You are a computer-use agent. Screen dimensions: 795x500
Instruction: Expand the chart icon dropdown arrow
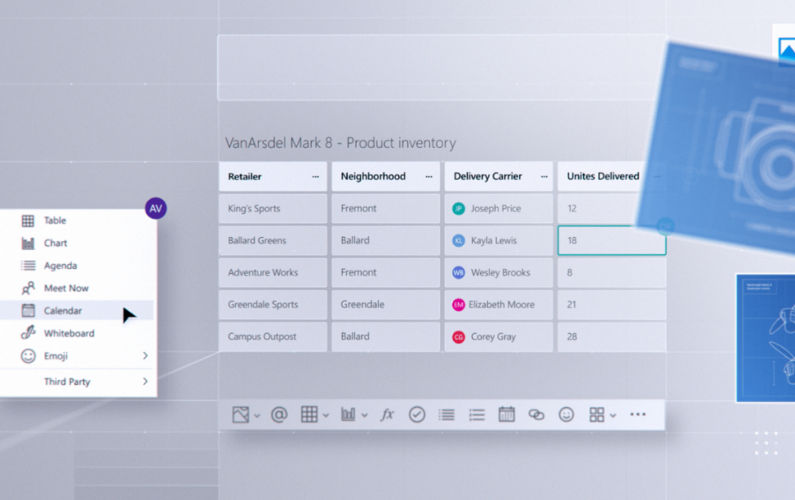(364, 416)
